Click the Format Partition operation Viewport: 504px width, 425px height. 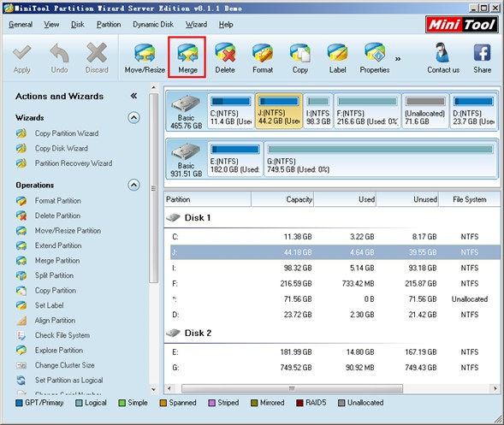[x=58, y=201]
